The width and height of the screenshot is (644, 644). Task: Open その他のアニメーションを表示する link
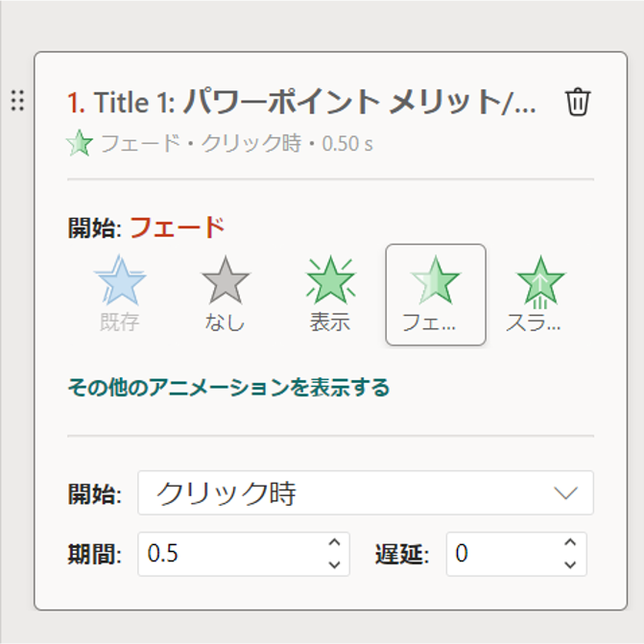228,388
